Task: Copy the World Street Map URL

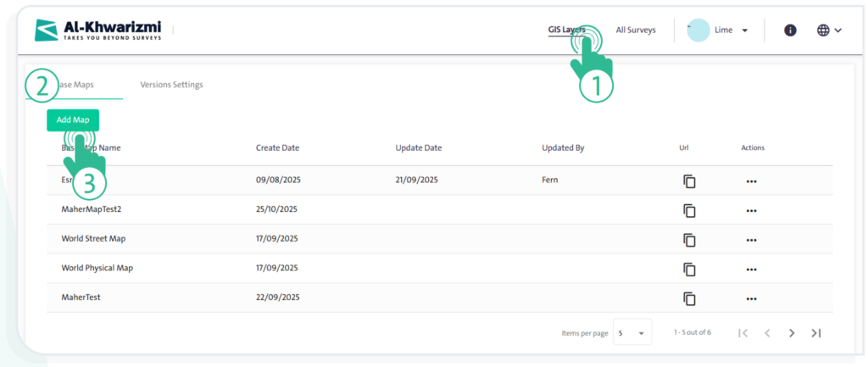Action: point(689,240)
